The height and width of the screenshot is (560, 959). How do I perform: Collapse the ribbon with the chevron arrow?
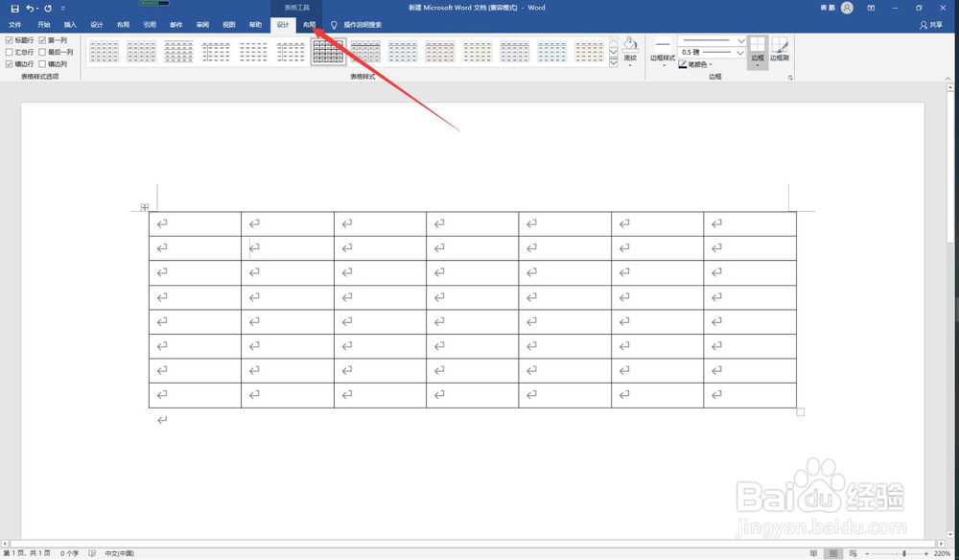[947, 78]
